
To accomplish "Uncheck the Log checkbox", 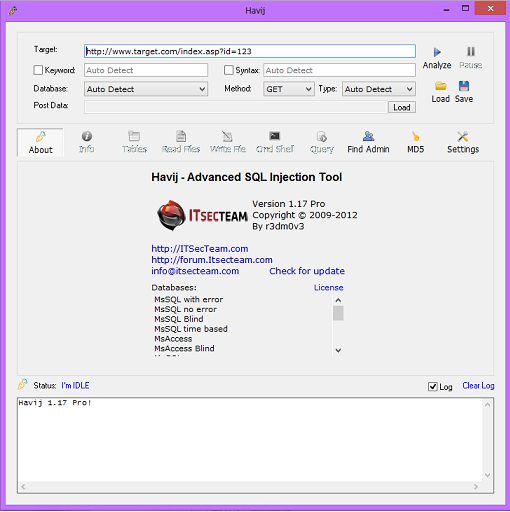I will [x=433, y=387].
